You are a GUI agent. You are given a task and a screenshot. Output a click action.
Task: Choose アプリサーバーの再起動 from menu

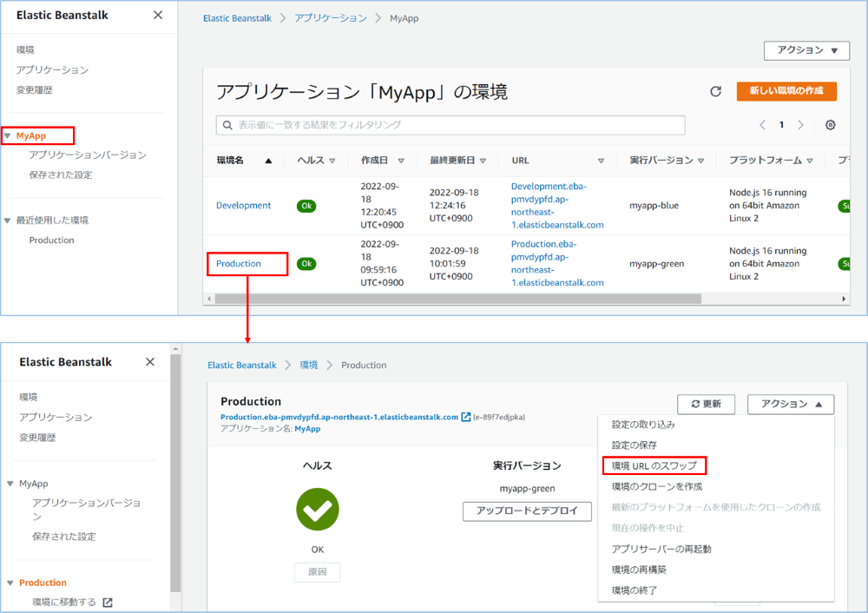(x=661, y=549)
